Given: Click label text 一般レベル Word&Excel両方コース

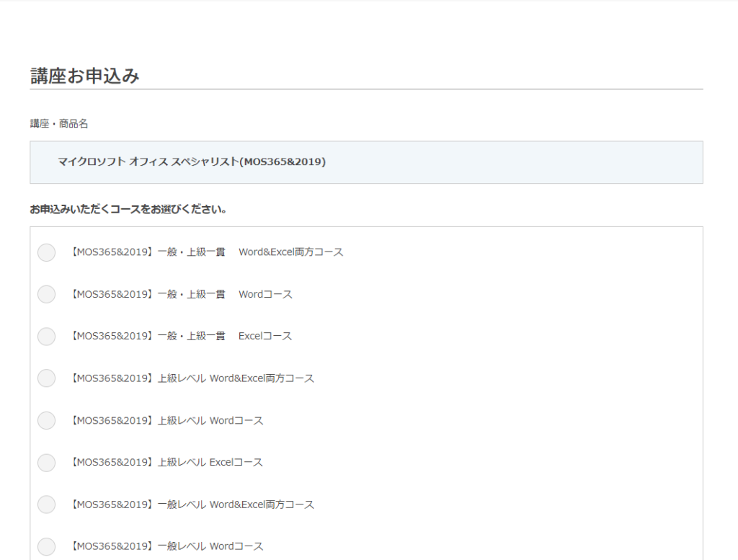Looking at the screenshot, I should click(192, 505).
